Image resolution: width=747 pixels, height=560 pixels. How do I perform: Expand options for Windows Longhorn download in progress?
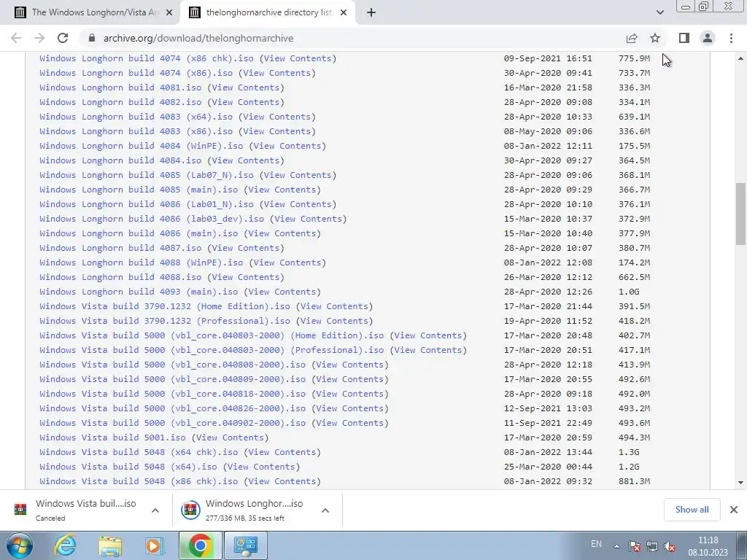[x=325, y=510]
